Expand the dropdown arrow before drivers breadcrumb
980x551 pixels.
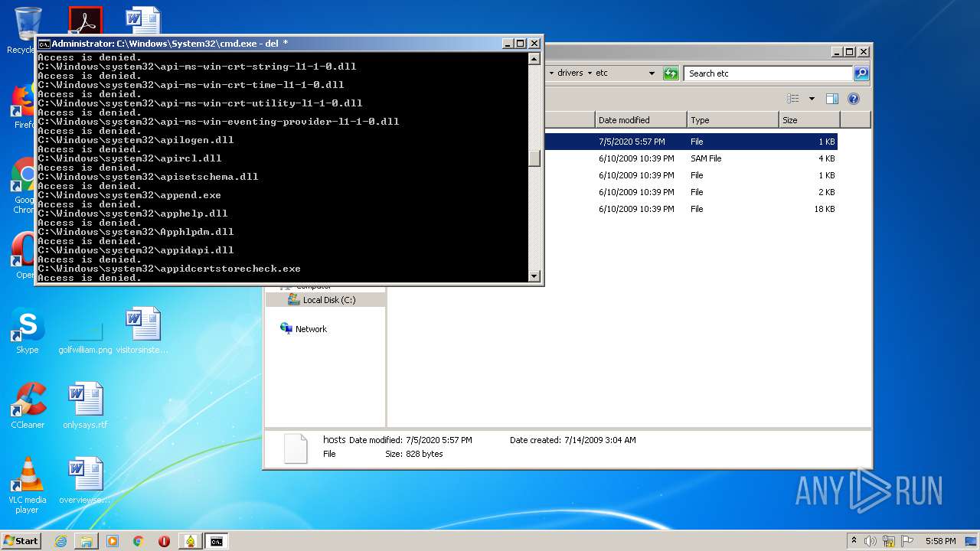[551, 73]
